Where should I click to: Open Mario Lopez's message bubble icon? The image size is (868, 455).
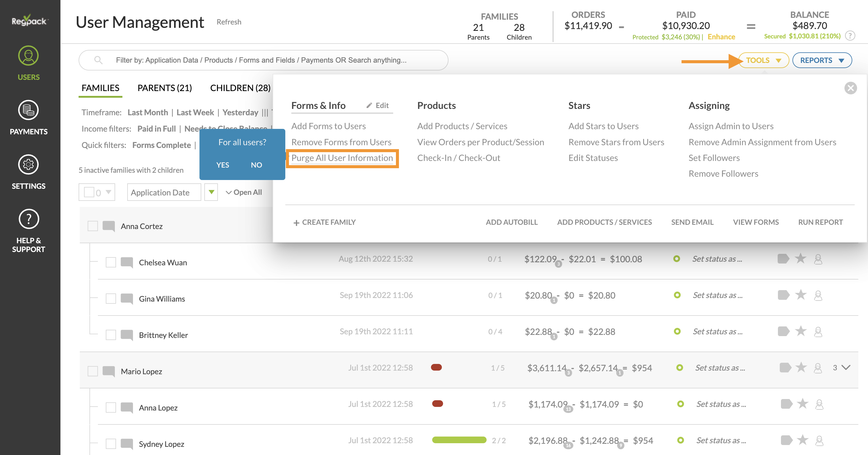click(108, 372)
